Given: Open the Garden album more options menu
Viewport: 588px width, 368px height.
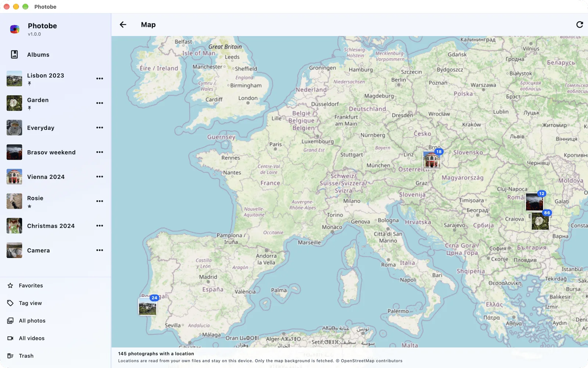Looking at the screenshot, I should pos(100,103).
